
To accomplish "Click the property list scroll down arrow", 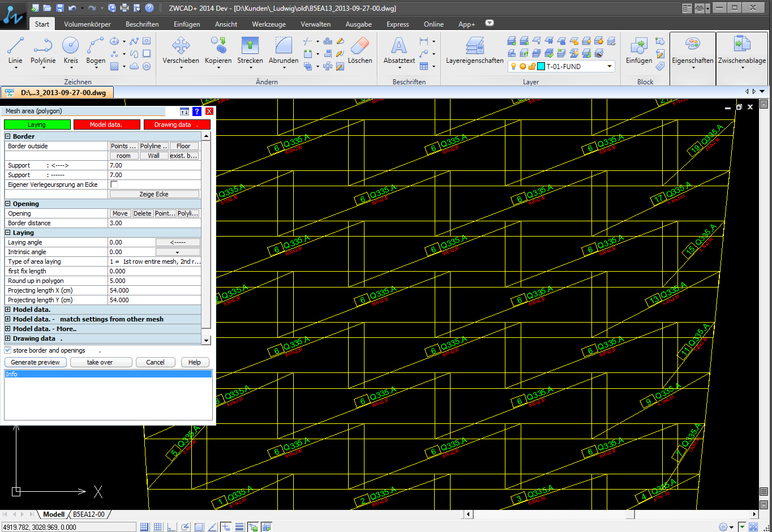I will point(206,340).
